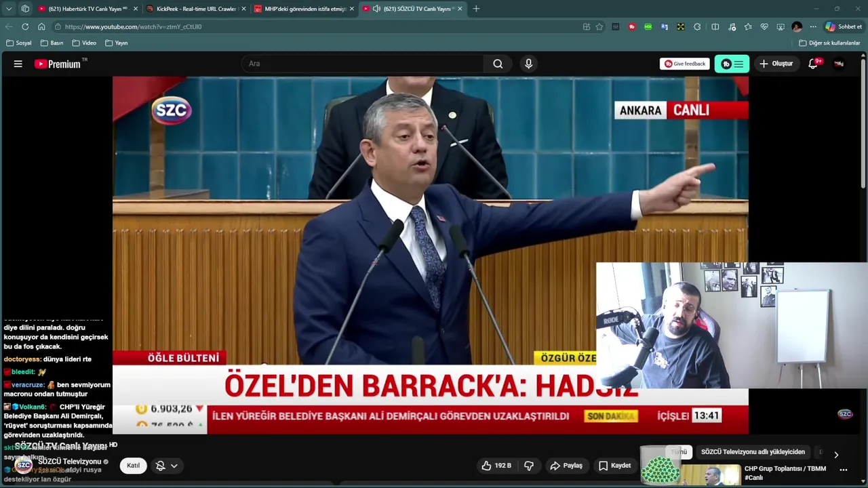Open YouTube notifications bell
The image size is (868, 488).
coord(813,64)
